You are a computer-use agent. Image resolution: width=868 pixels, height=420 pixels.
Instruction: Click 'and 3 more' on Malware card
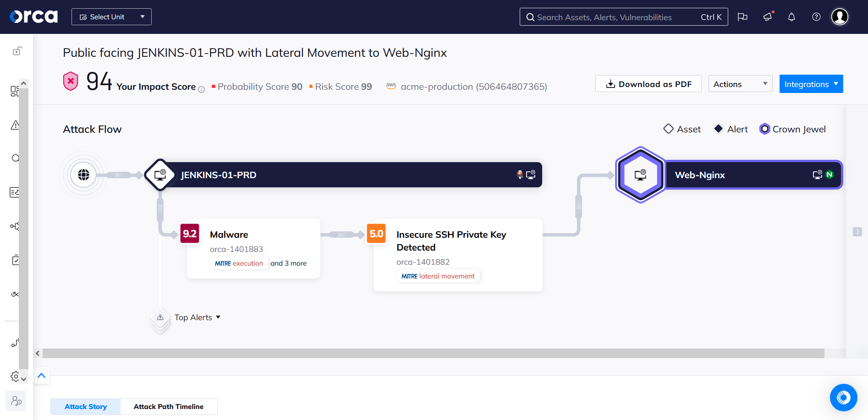pyautogui.click(x=288, y=263)
